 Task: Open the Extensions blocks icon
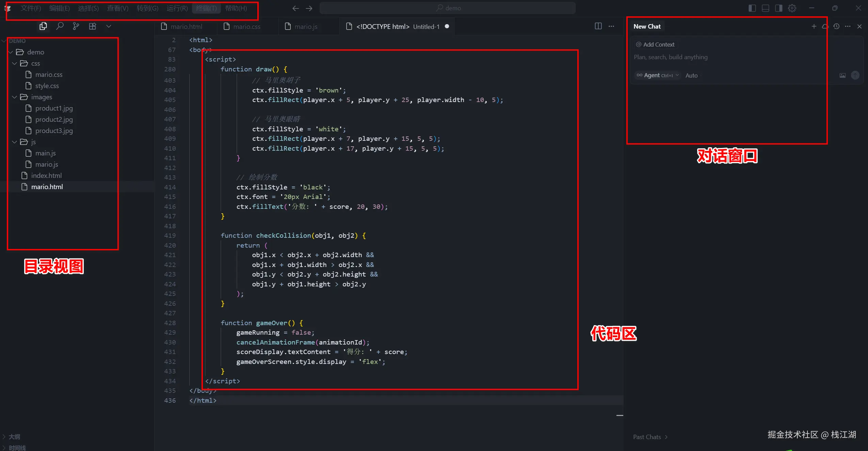coord(93,26)
